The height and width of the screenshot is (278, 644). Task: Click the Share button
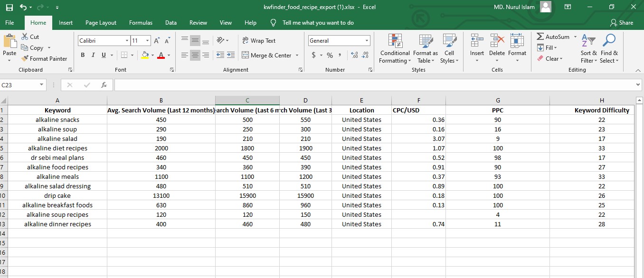622,22
